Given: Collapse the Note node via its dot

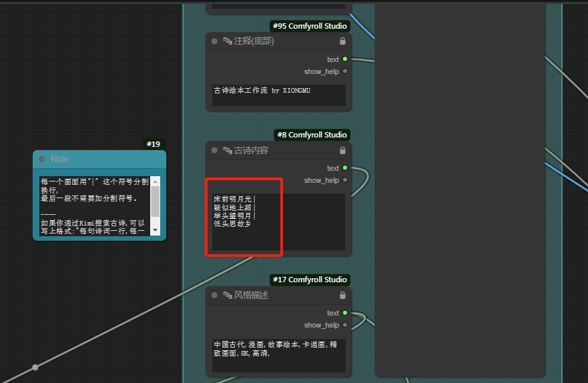Looking at the screenshot, I should click(42, 159).
